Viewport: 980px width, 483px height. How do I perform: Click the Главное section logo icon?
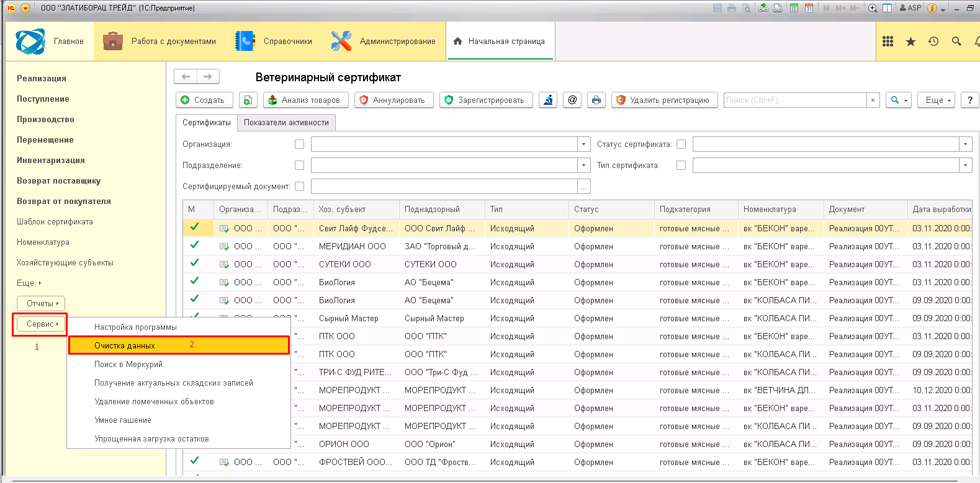coord(30,42)
